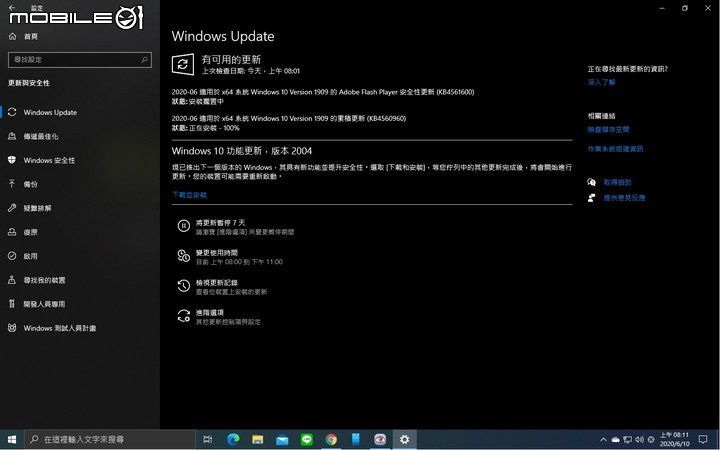This screenshot has height=450, width=720.
Task: Open the Mail app from the taskbar
Action: [282, 439]
